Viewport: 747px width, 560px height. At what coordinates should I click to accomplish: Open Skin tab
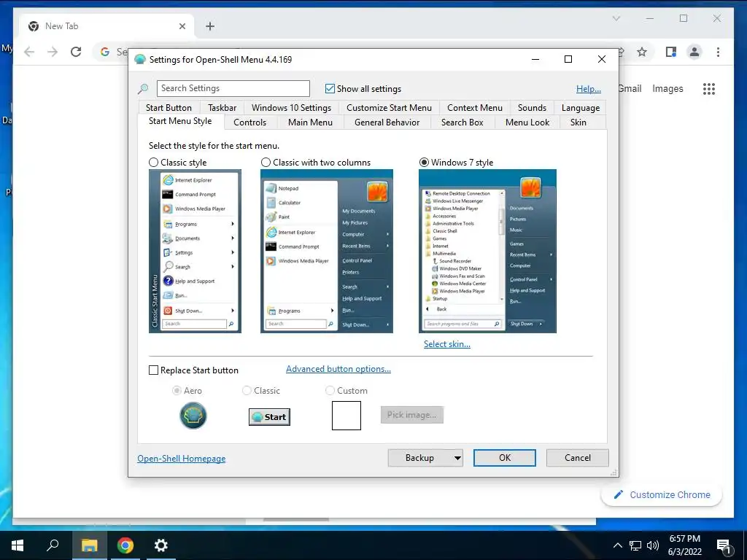(x=578, y=122)
